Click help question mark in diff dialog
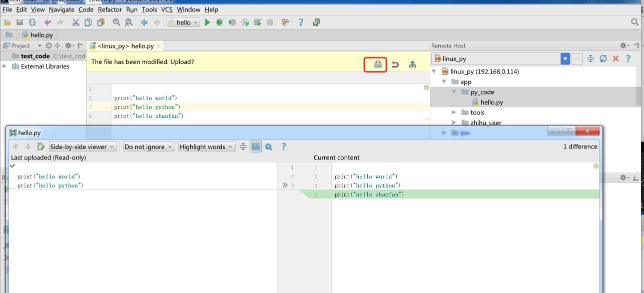The height and width of the screenshot is (293, 644). pos(284,146)
